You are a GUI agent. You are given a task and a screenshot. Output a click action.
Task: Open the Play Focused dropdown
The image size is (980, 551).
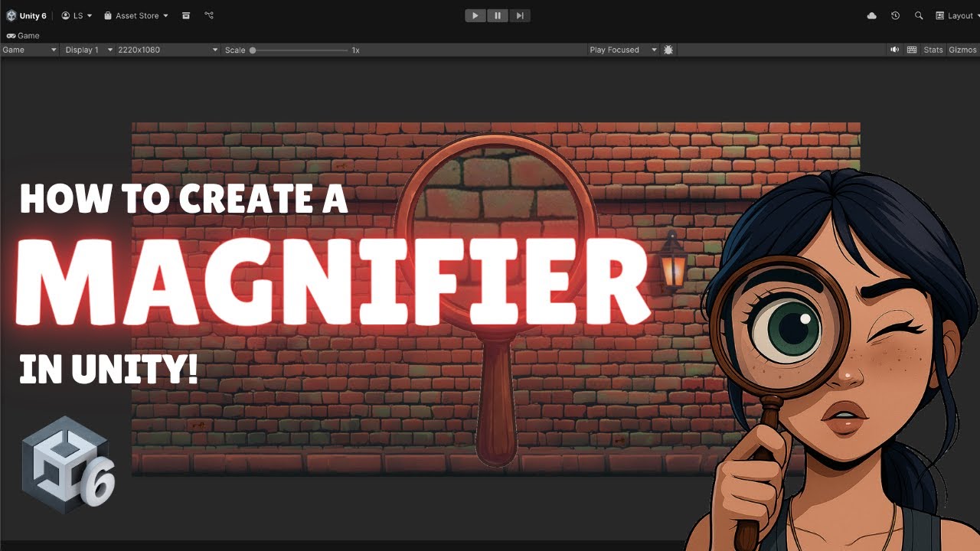622,50
